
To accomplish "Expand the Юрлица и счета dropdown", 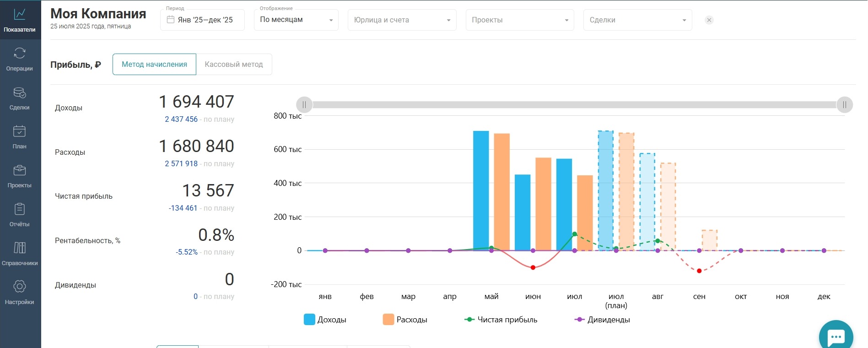I will (402, 20).
